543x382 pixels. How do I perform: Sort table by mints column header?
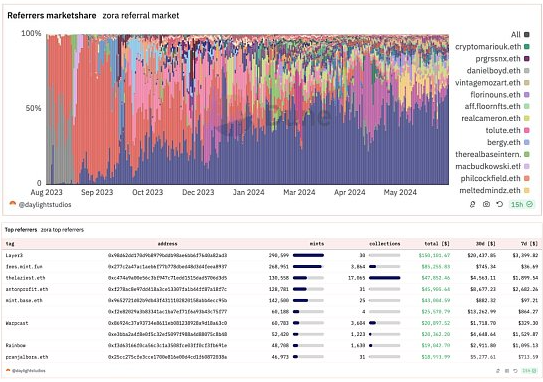point(317,244)
